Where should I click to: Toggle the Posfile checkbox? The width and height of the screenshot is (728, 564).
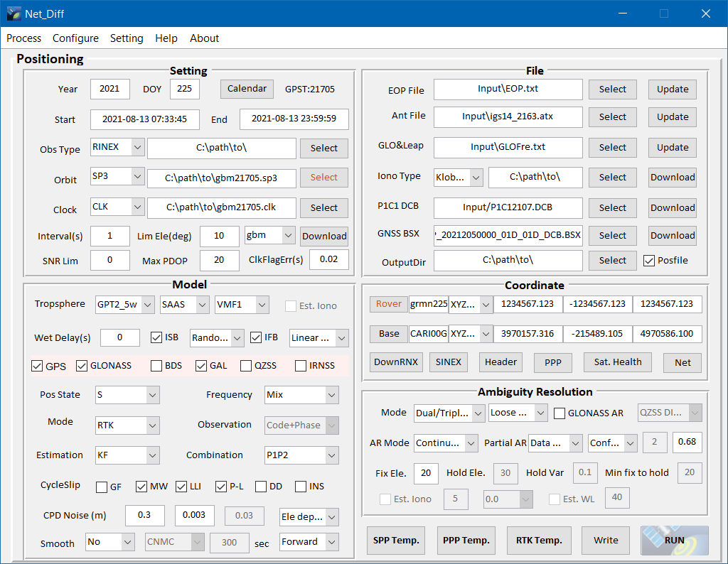(x=648, y=261)
